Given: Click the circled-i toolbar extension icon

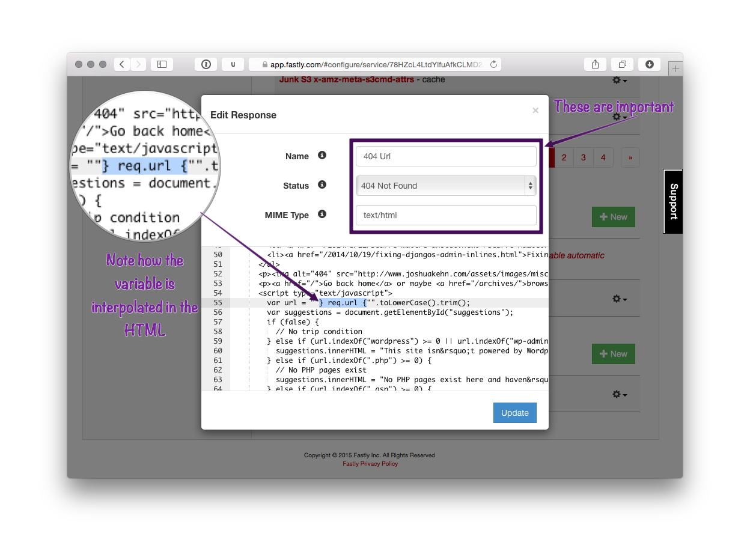Looking at the screenshot, I should tap(206, 64).
